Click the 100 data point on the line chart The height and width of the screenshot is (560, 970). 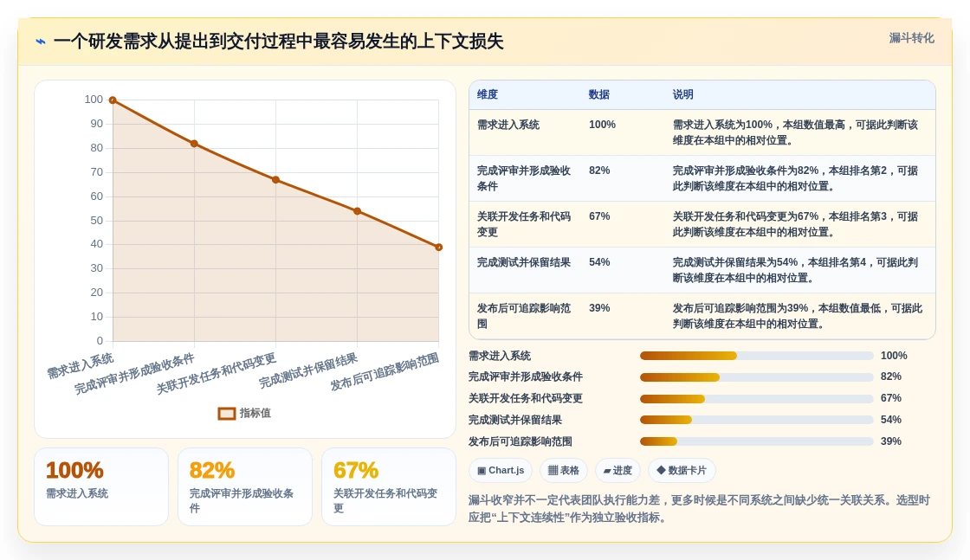click(x=113, y=100)
